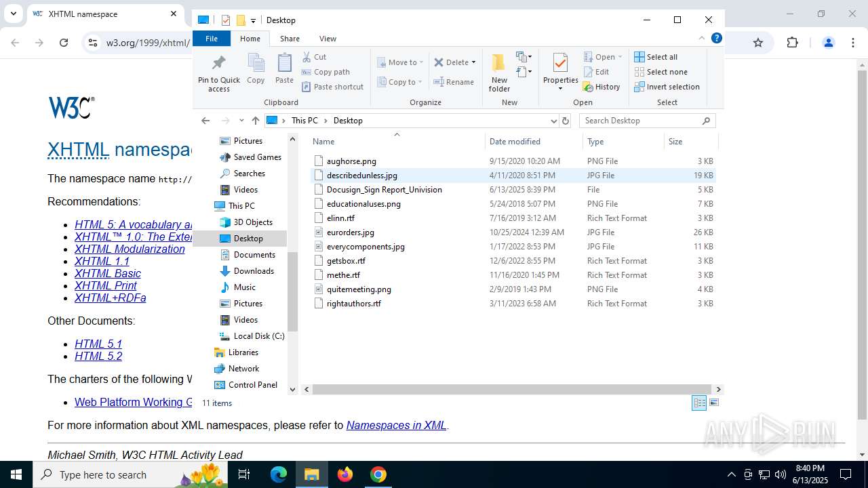Click the Copy ribbon icon

(x=256, y=69)
